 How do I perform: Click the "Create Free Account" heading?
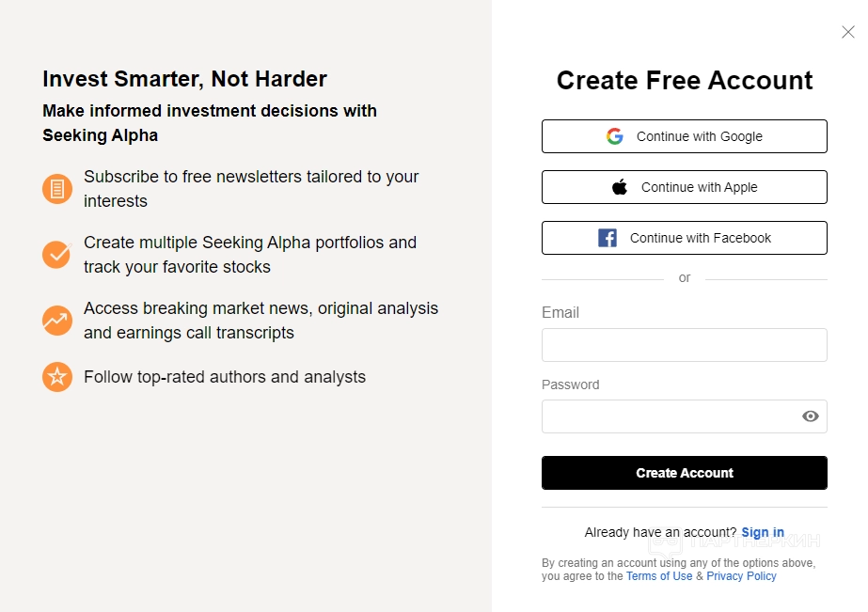[x=685, y=81]
